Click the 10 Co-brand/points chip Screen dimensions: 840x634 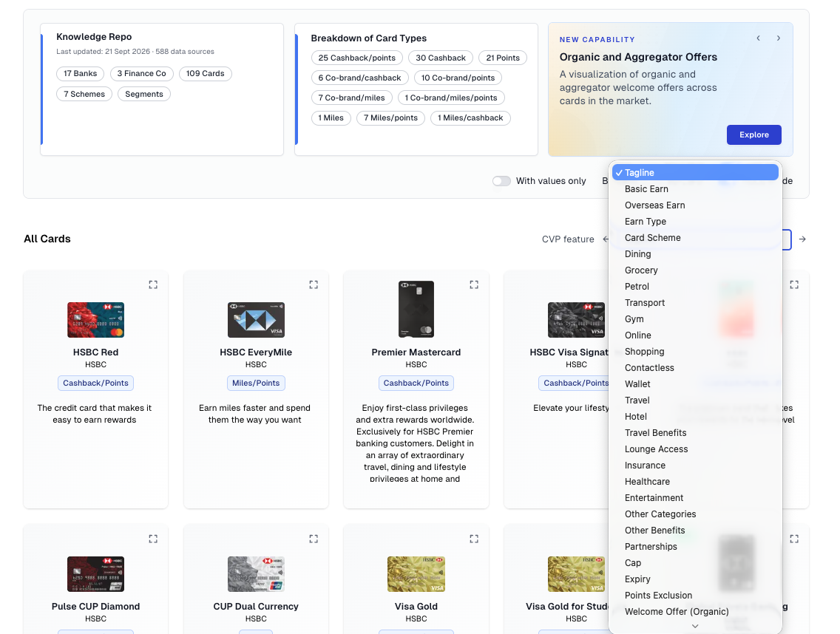458,78
